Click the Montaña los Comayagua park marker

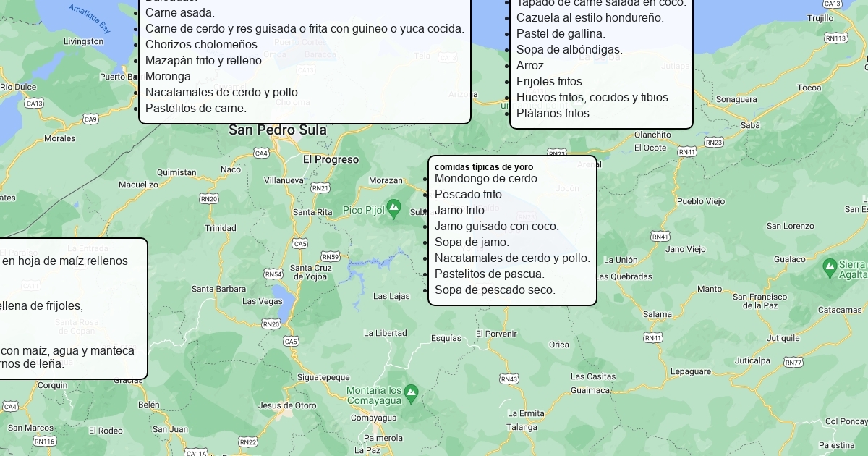point(411,393)
